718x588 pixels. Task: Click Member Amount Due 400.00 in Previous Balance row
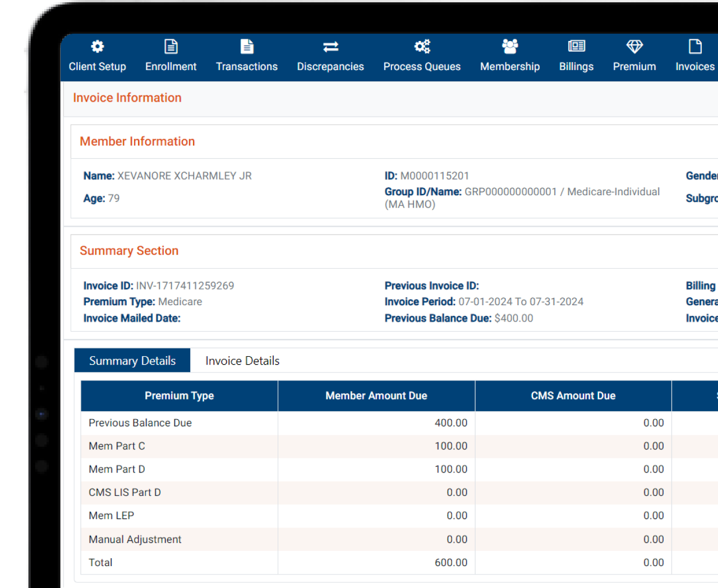point(451,422)
